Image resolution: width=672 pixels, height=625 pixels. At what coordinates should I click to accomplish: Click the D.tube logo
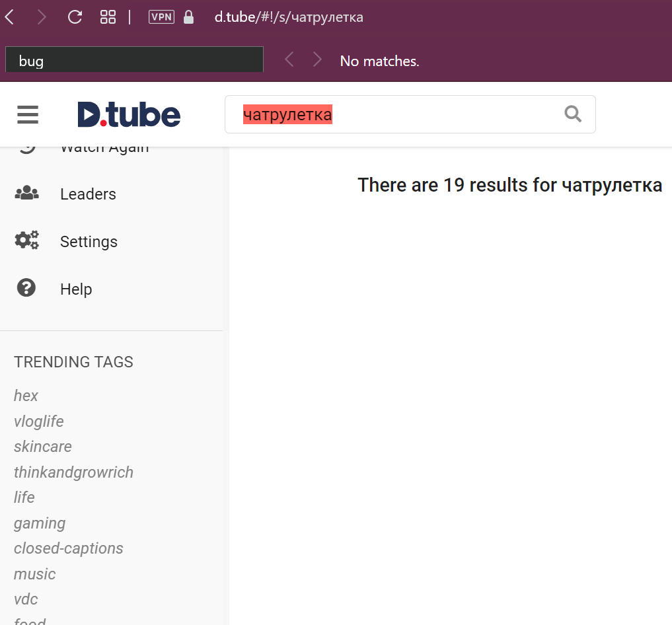pos(129,114)
